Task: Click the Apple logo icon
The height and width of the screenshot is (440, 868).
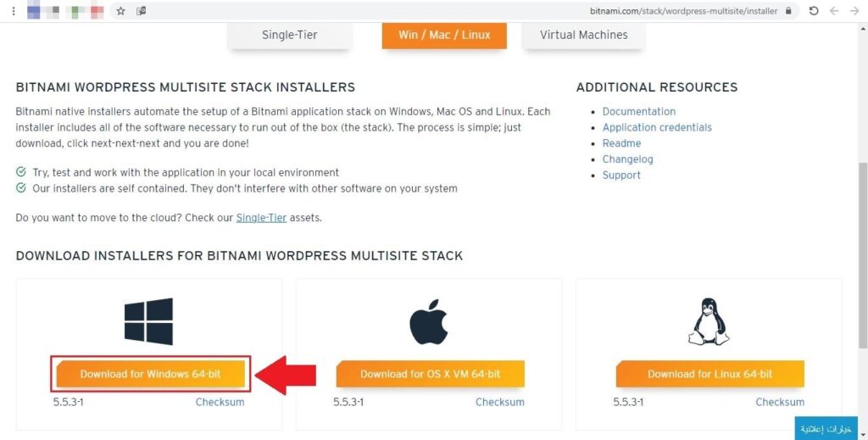Action: (428, 320)
